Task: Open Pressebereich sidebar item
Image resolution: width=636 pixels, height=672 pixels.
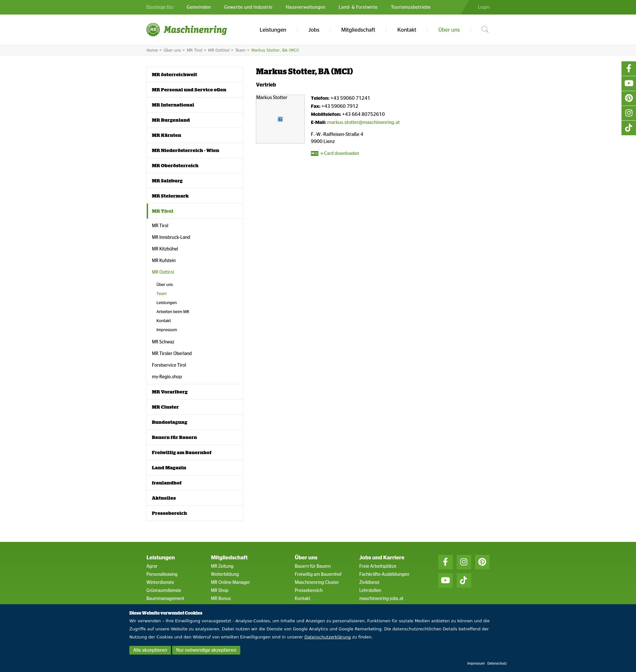Action: point(194,513)
